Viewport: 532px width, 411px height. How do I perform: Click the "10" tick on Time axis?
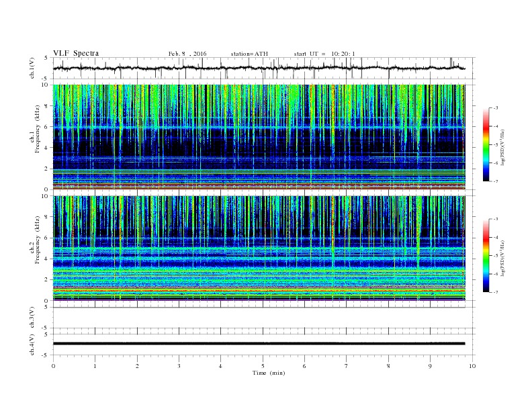point(472,366)
